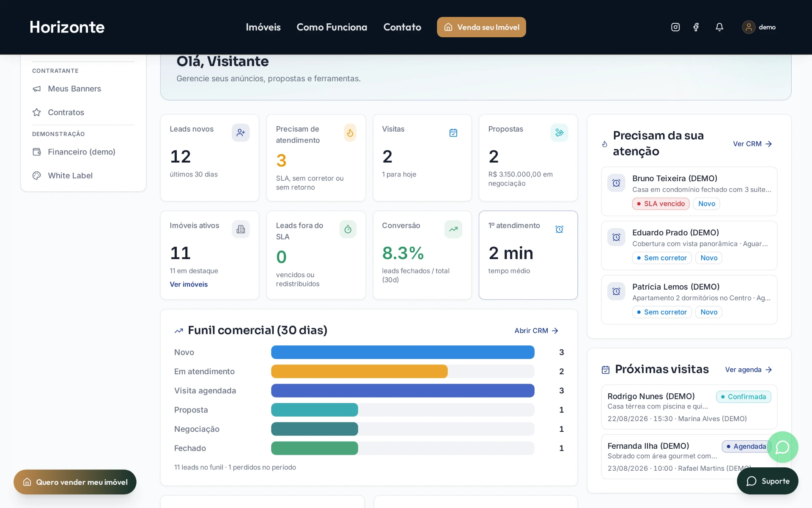
Task: Open Como Funciona menu item
Action: tap(332, 27)
